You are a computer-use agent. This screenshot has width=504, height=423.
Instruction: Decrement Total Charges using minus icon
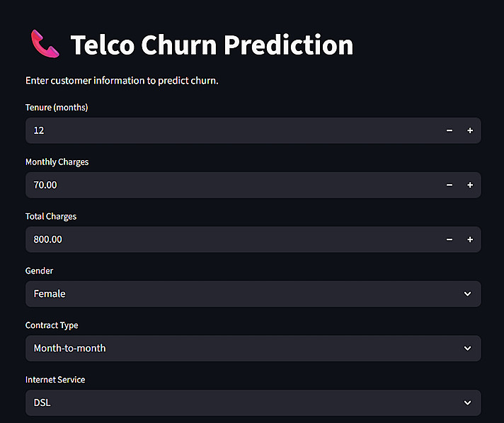(x=449, y=239)
